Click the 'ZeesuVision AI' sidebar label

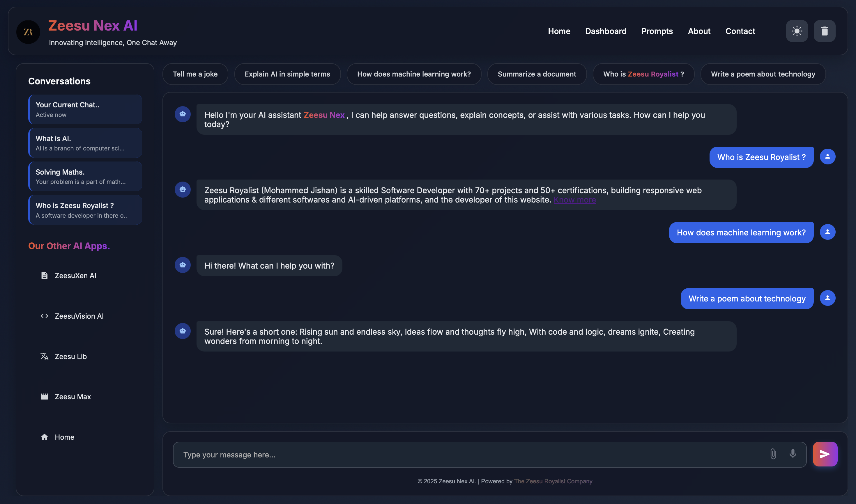pyautogui.click(x=79, y=316)
